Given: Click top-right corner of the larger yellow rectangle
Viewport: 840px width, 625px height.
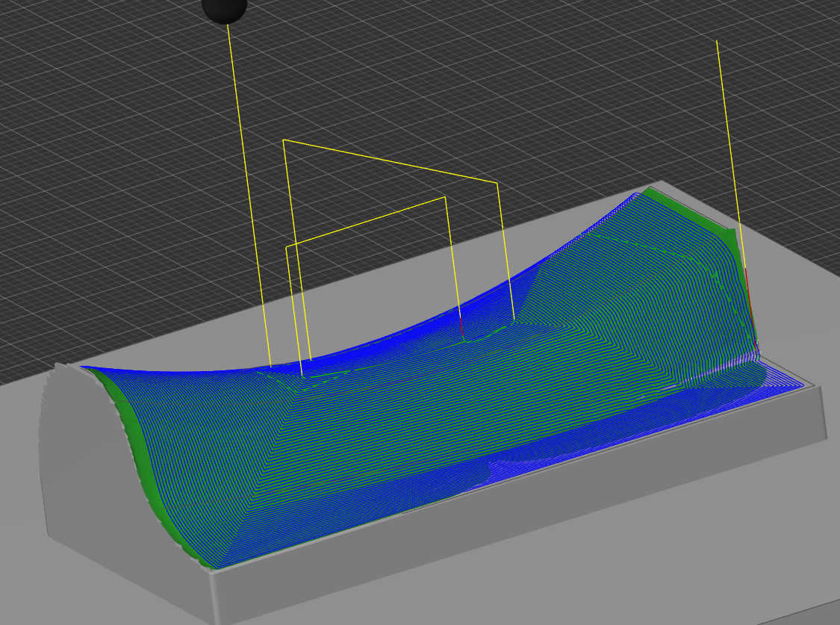Looking at the screenshot, I should coord(497,182).
